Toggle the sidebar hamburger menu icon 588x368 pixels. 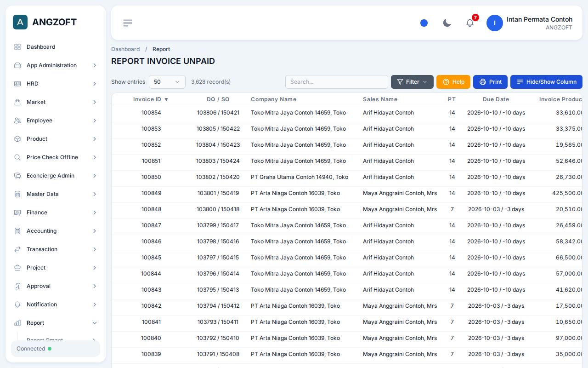point(128,23)
